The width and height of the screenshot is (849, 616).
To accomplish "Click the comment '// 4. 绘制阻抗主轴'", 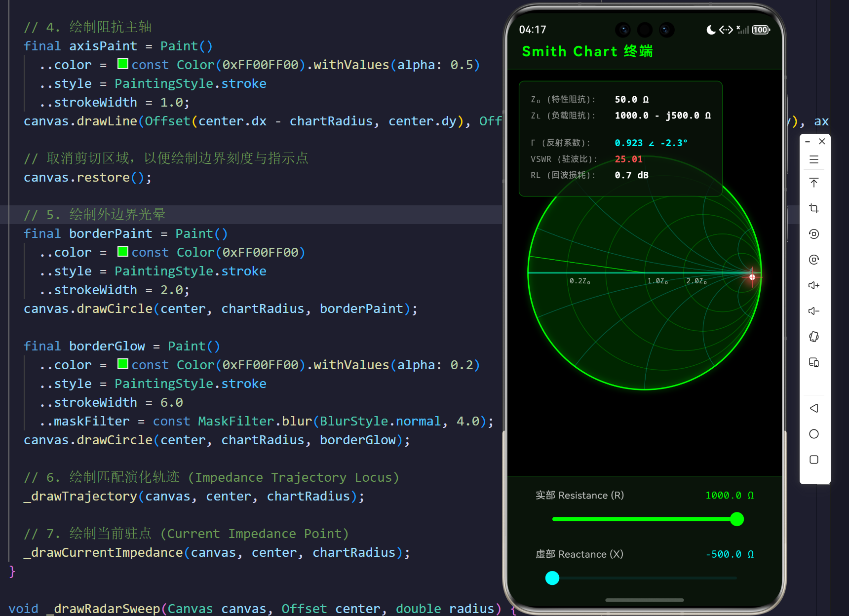I will pyautogui.click(x=88, y=27).
